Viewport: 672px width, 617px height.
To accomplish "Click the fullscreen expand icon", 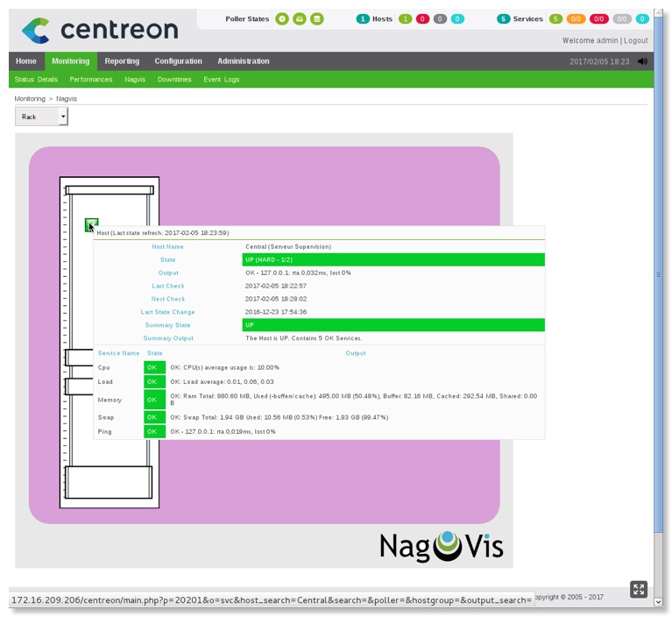I will pos(639,589).
